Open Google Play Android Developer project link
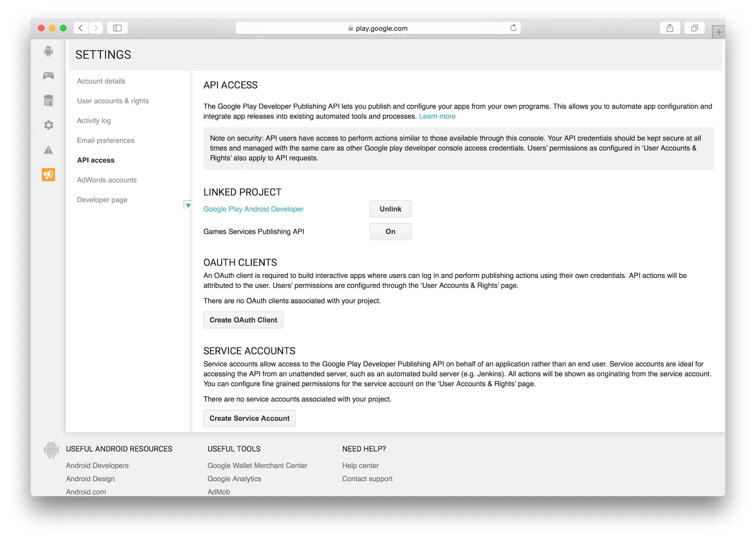 coord(253,209)
